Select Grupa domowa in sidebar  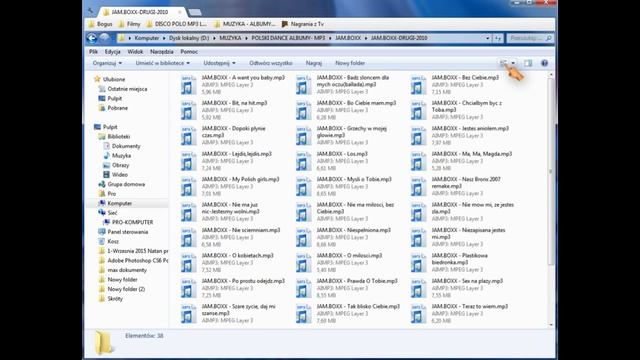pyautogui.click(x=126, y=184)
